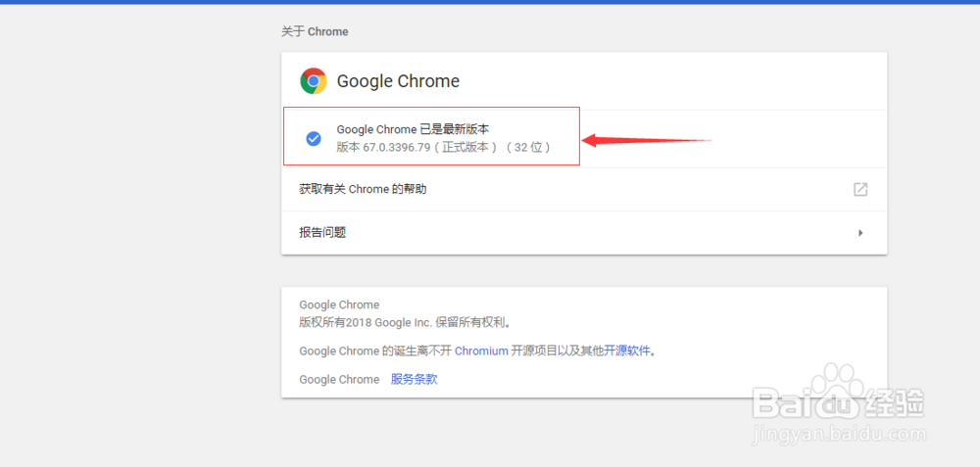The width and height of the screenshot is (980, 467).
Task: Click the 关于 Chrome page heading
Action: 315,31
